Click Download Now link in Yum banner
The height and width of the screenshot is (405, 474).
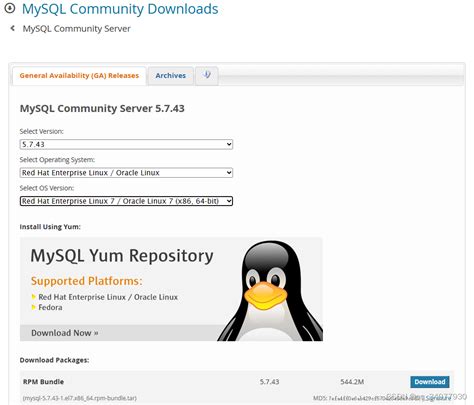[x=65, y=333]
